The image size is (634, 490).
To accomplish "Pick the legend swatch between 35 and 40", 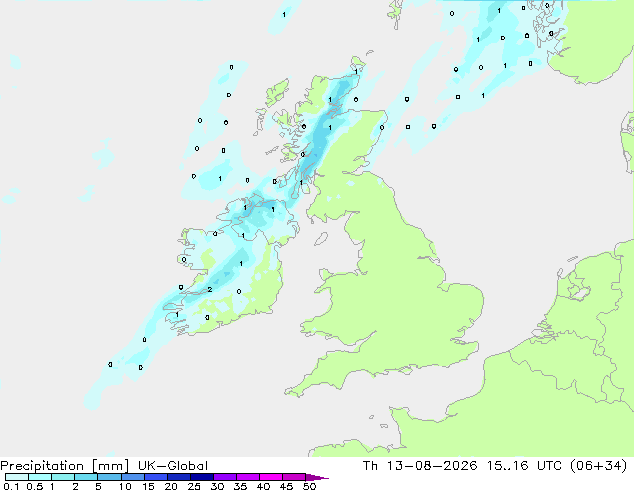I will [x=247, y=477].
